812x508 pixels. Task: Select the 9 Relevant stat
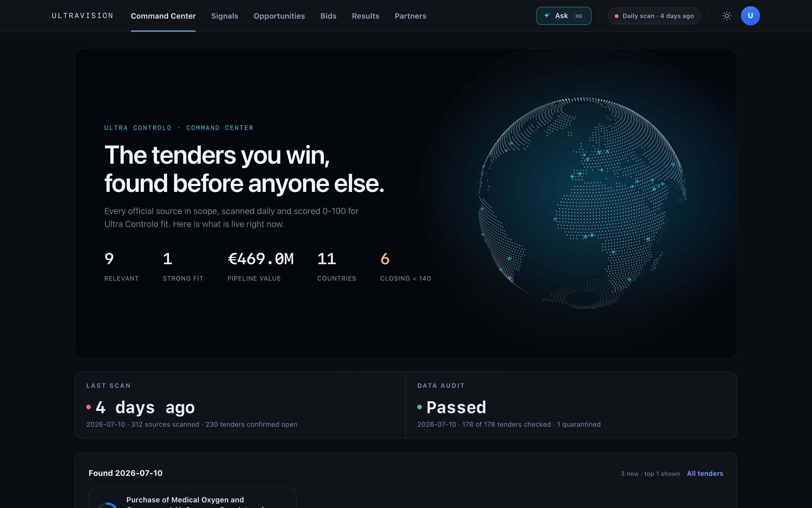click(122, 267)
